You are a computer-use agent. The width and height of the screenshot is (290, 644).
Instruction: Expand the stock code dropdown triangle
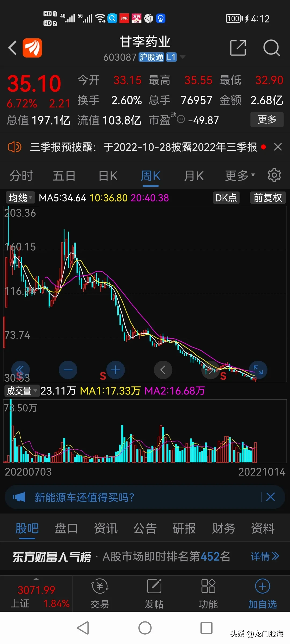pos(182,57)
